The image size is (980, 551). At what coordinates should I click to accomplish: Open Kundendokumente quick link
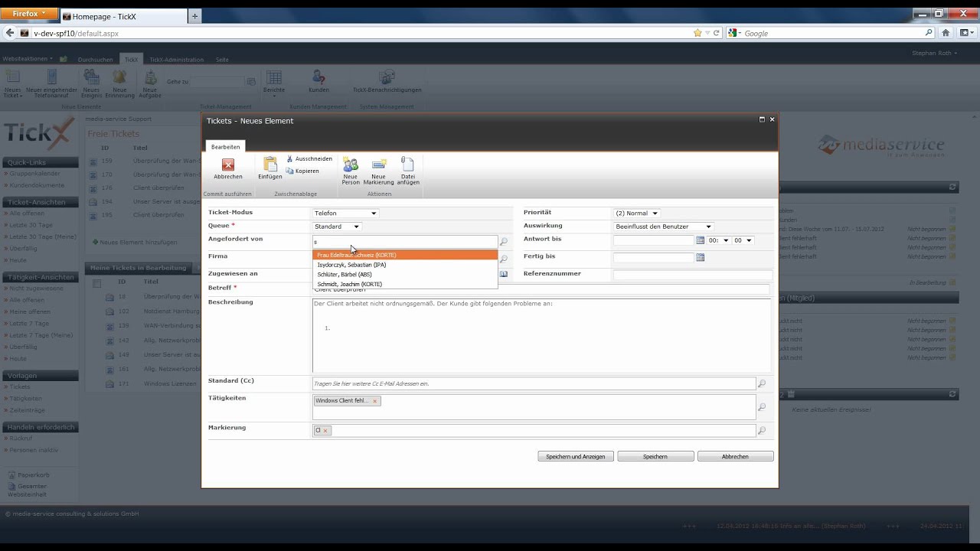click(x=37, y=185)
